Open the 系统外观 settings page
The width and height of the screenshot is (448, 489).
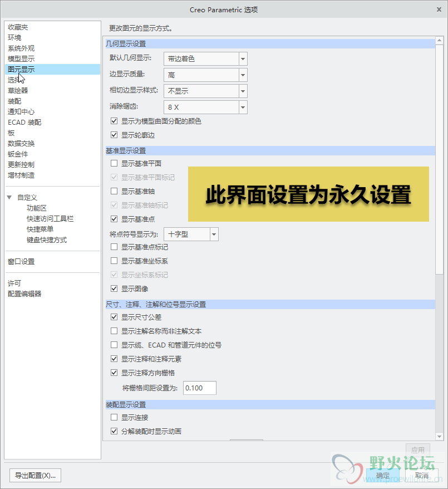21,48
